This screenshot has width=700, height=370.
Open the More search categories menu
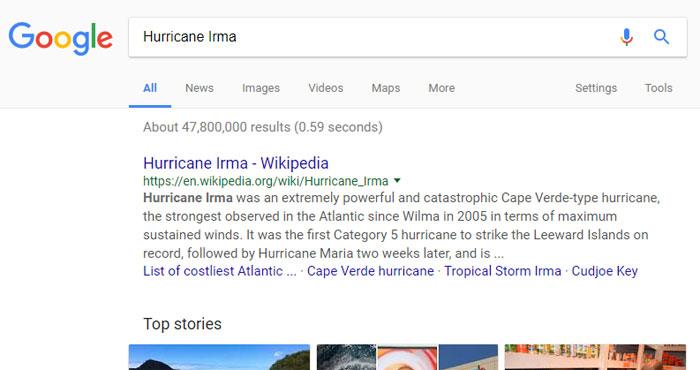pyautogui.click(x=442, y=88)
